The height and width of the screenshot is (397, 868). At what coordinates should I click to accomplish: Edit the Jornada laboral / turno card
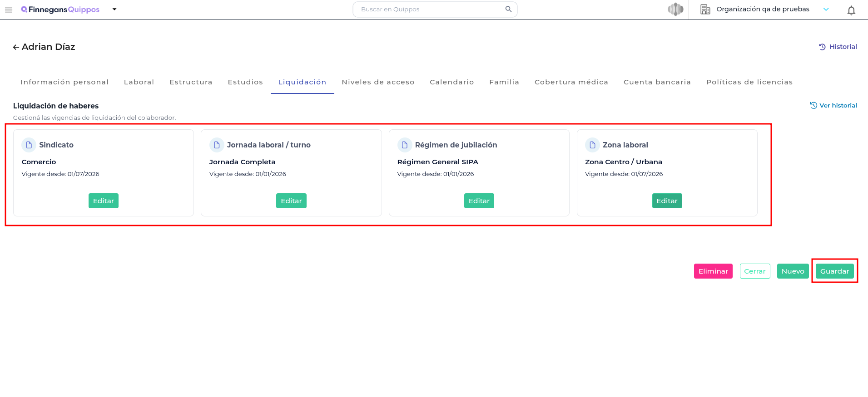(x=291, y=201)
